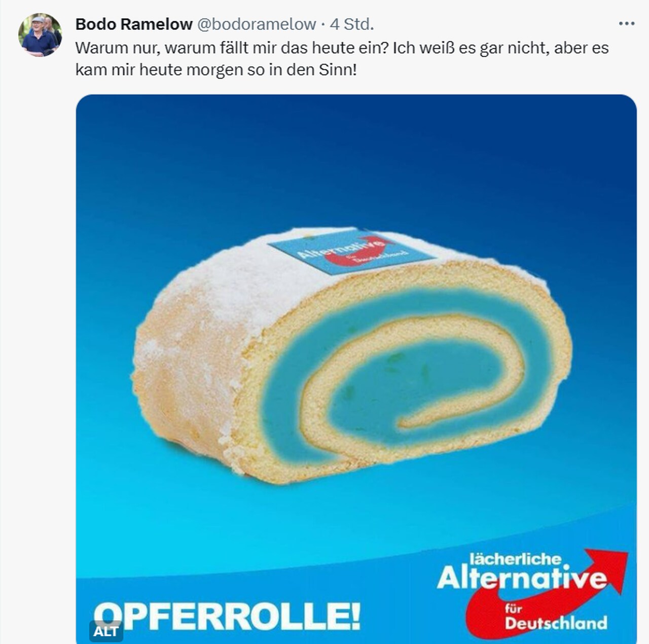Click the AfD sticker on the cake roll
Image resolution: width=649 pixels, height=644 pixels.
[351, 252]
